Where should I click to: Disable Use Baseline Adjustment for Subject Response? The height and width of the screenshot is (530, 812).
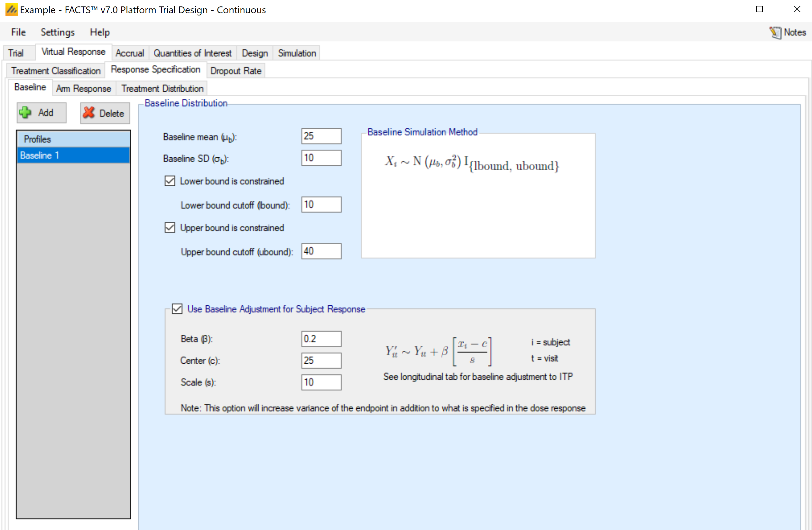click(177, 309)
